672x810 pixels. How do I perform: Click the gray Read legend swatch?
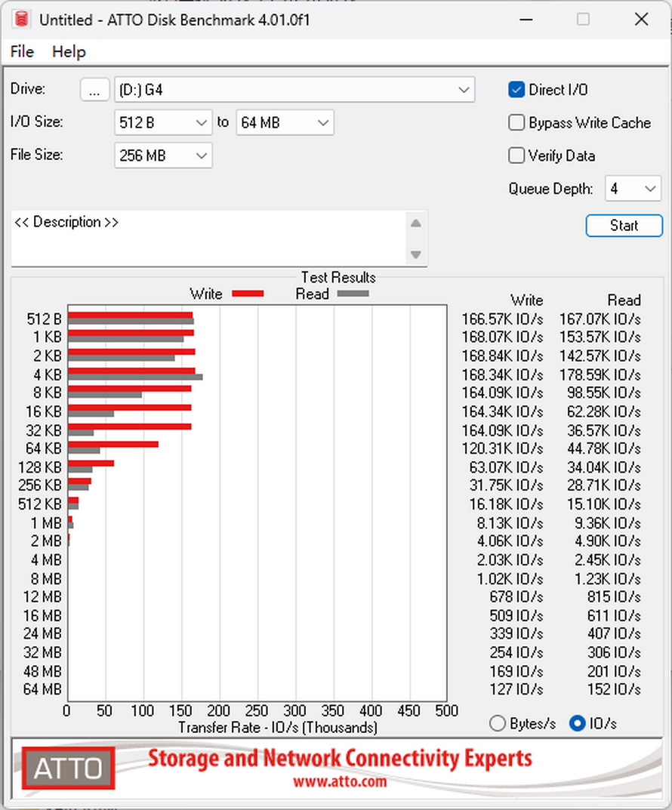point(353,294)
